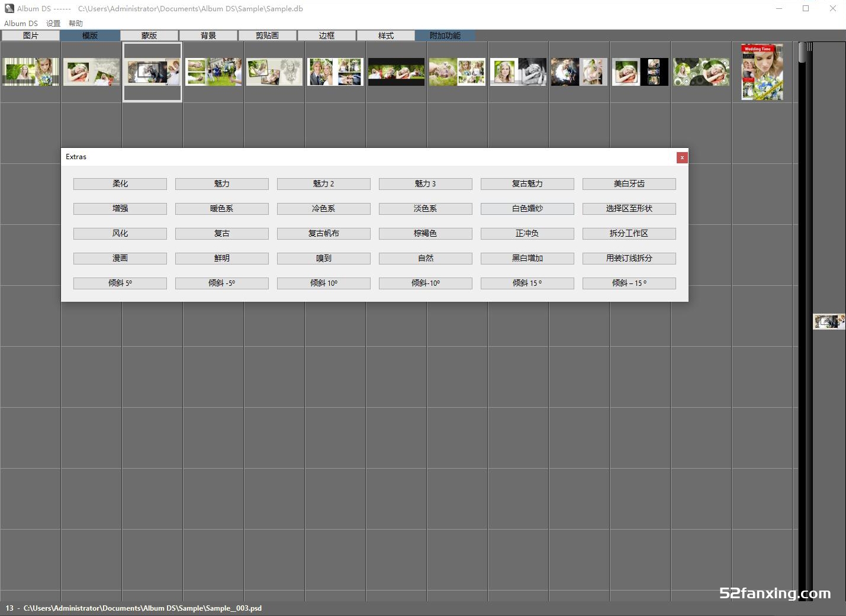Viewport: 846px width, 616px height.
Task: Click the 用装订线拆分 button
Action: (629, 259)
